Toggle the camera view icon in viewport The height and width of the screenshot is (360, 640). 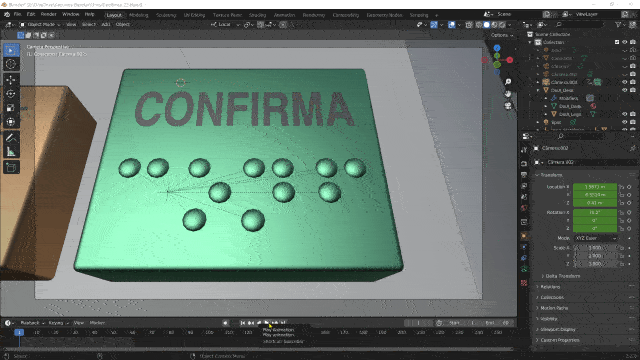(x=508, y=106)
